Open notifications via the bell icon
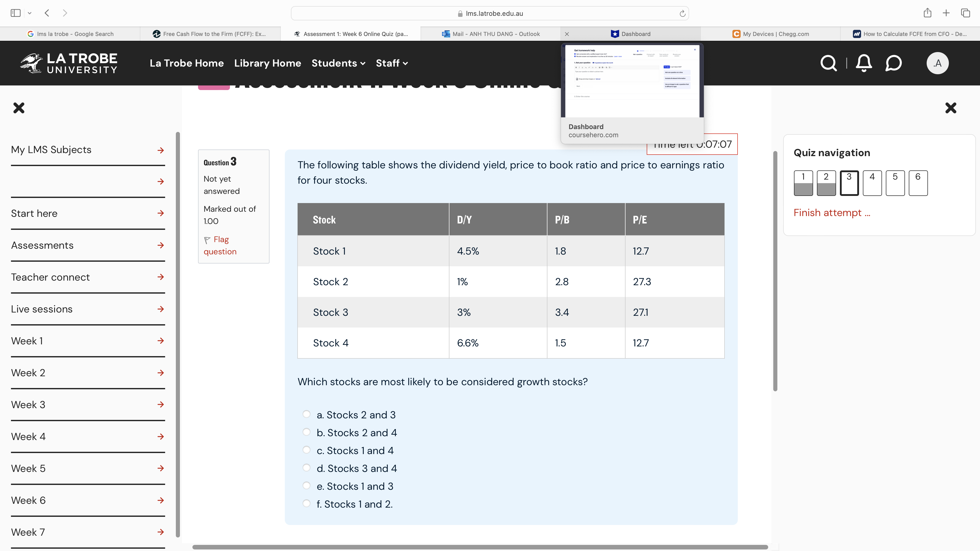This screenshot has height=551, width=980. [x=863, y=63]
